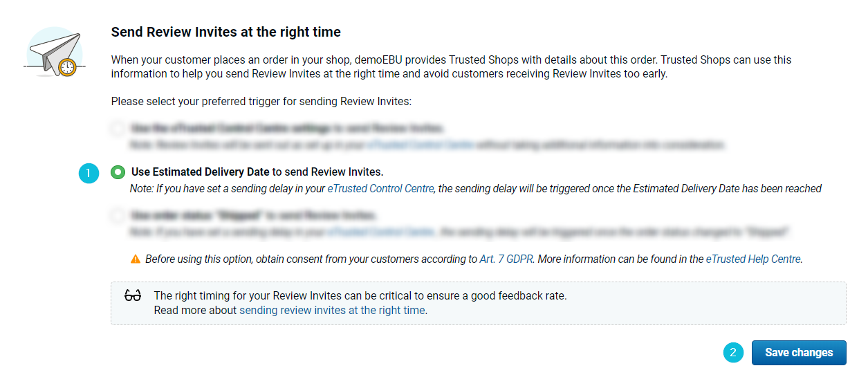868x386 pixels.
Task: Open the blurred Control Centre link in the Shipped option
Action: coord(382,232)
